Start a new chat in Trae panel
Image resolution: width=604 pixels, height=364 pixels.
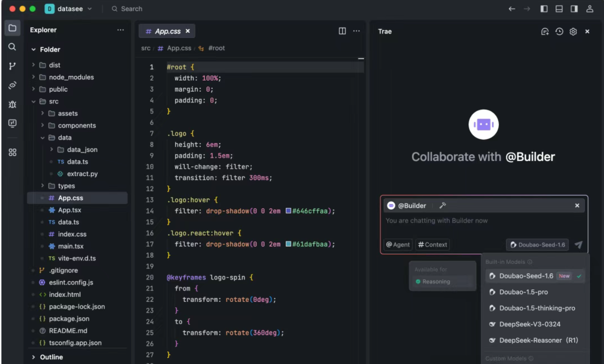tap(545, 32)
